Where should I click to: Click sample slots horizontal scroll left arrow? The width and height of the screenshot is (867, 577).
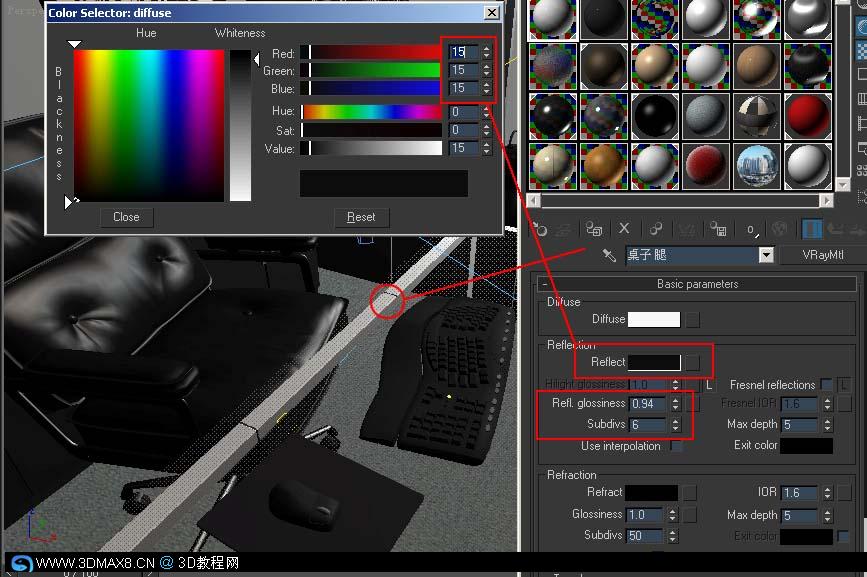tap(534, 200)
